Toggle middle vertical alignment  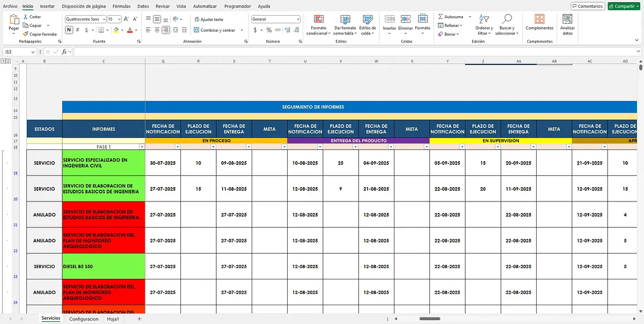click(x=157, y=19)
